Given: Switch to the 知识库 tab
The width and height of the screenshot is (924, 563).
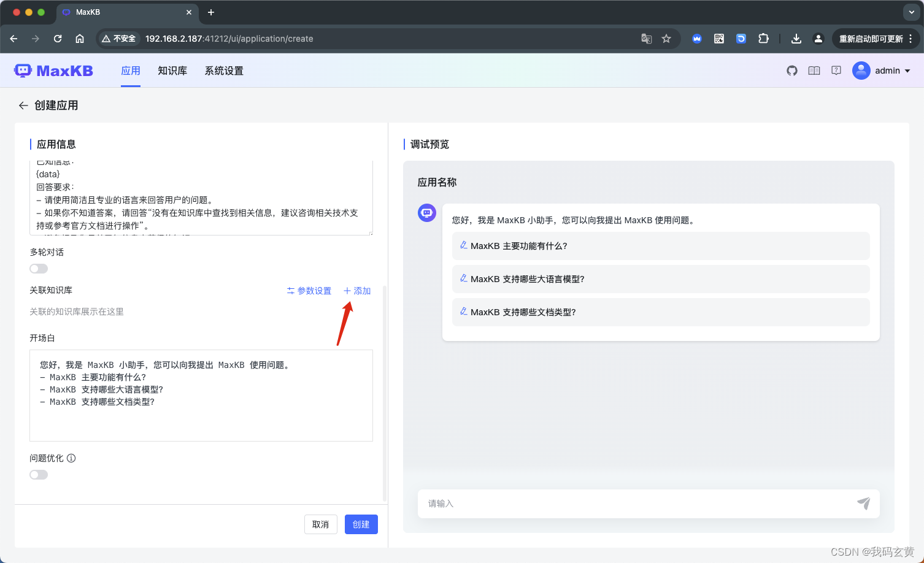Looking at the screenshot, I should pos(172,71).
